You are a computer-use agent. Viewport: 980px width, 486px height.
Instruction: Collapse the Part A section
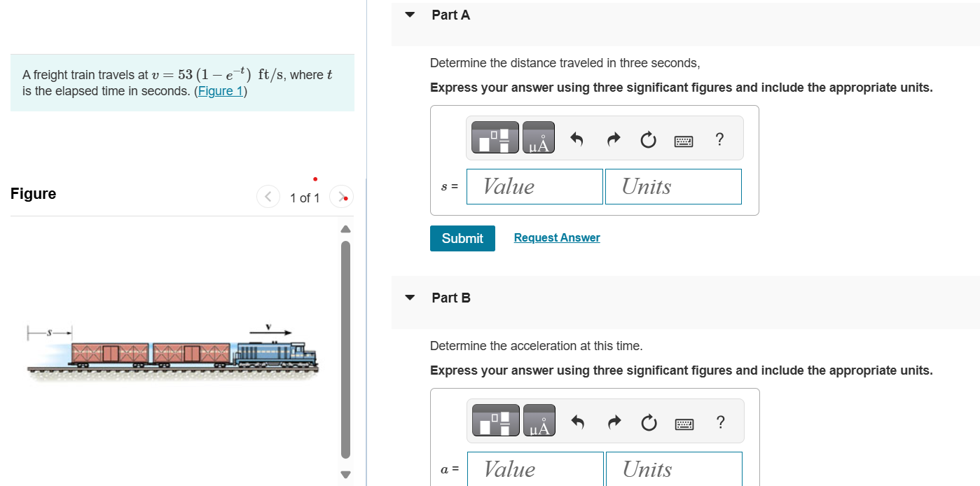coord(410,14)
